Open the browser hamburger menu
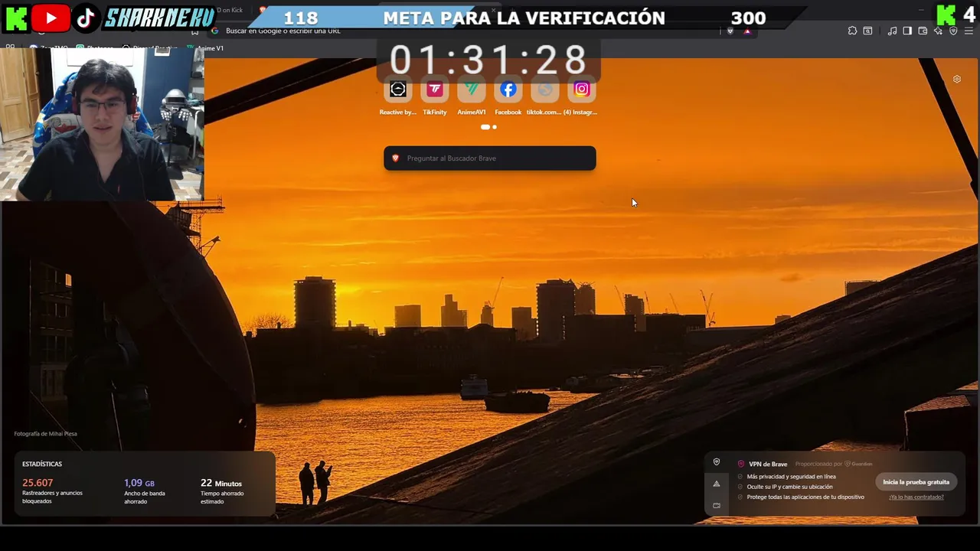The height and width of the screenshot is (551, 980). click(969, 31)
